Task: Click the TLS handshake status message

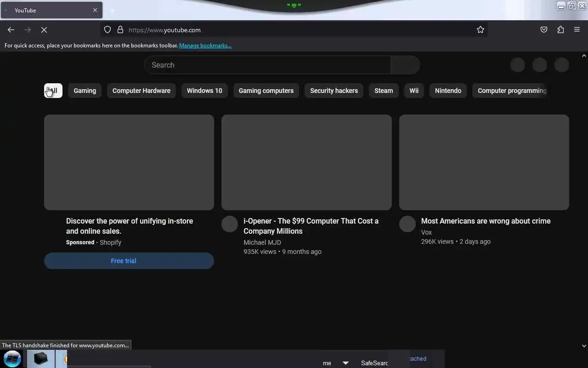Action: (x=65, y=345)
